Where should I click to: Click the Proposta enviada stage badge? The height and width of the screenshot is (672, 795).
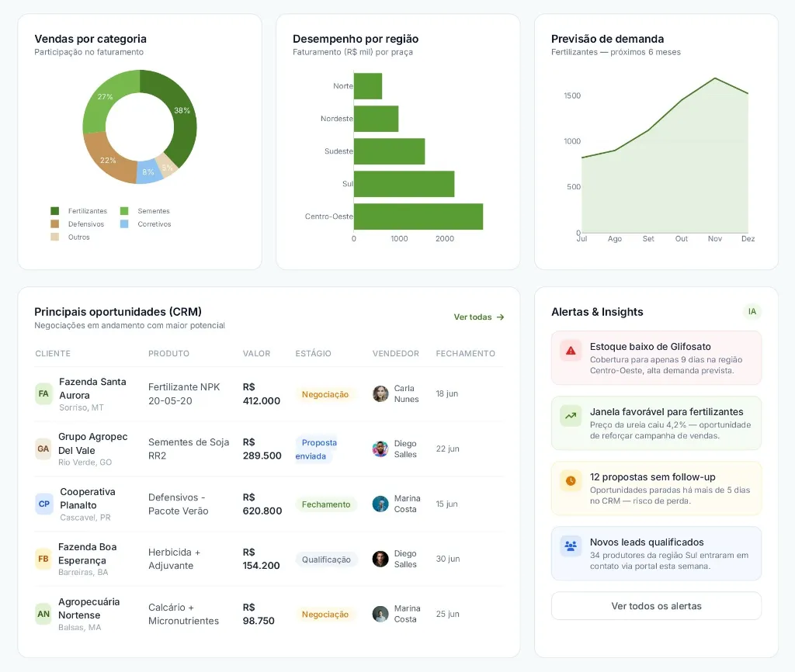click(x=317, y=449)
